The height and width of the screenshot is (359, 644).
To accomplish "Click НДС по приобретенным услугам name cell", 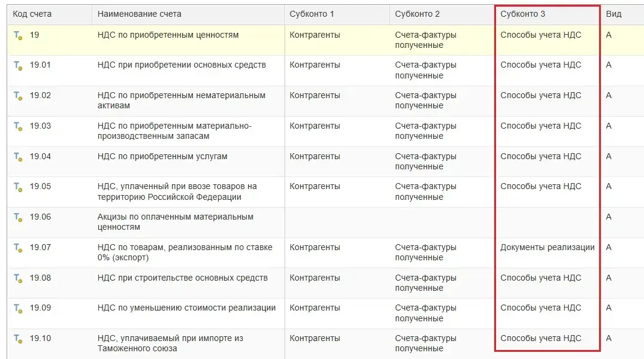I will pyautogui.click(x=162, y=156).
